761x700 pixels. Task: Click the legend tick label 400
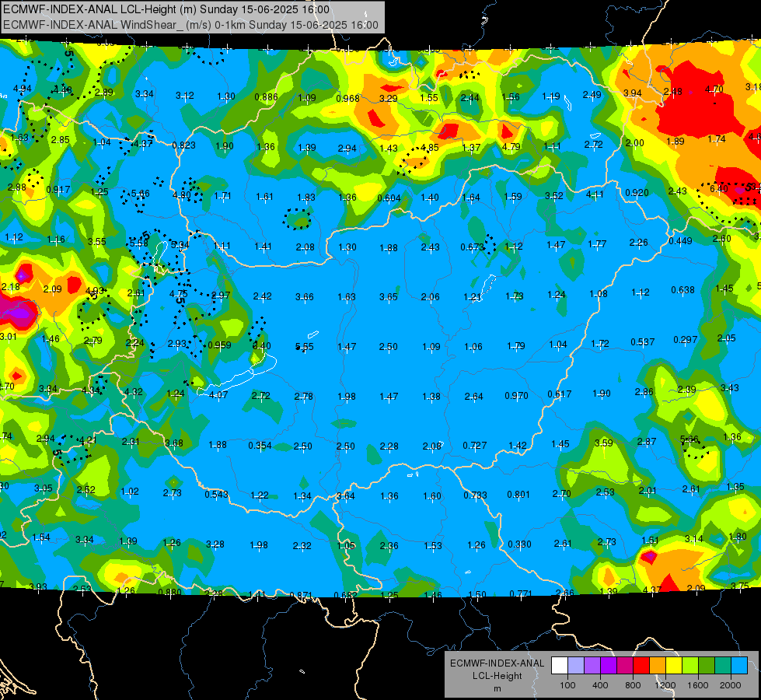(600, 685)
